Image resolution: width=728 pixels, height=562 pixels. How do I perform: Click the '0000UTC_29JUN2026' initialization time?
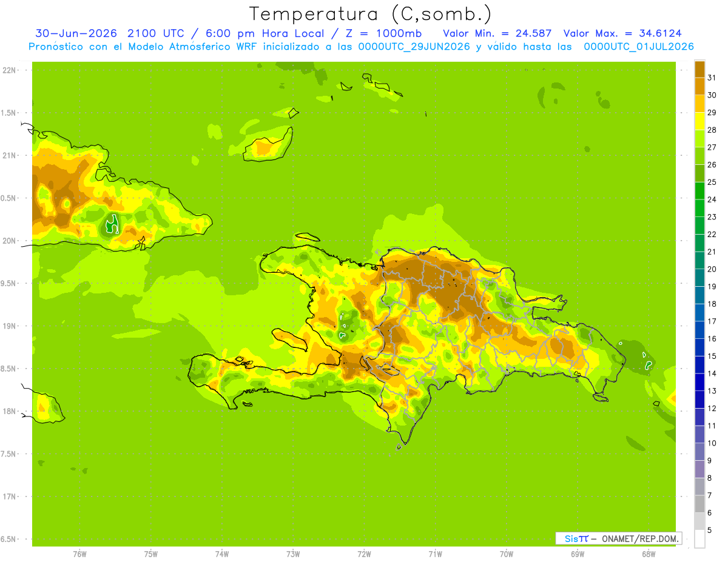pyautogui.click(x=414, y=47)
